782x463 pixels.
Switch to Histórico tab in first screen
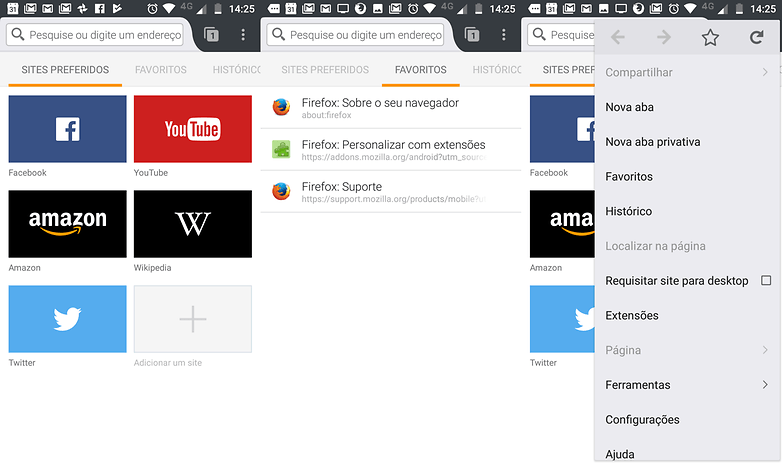click(236, 70)
